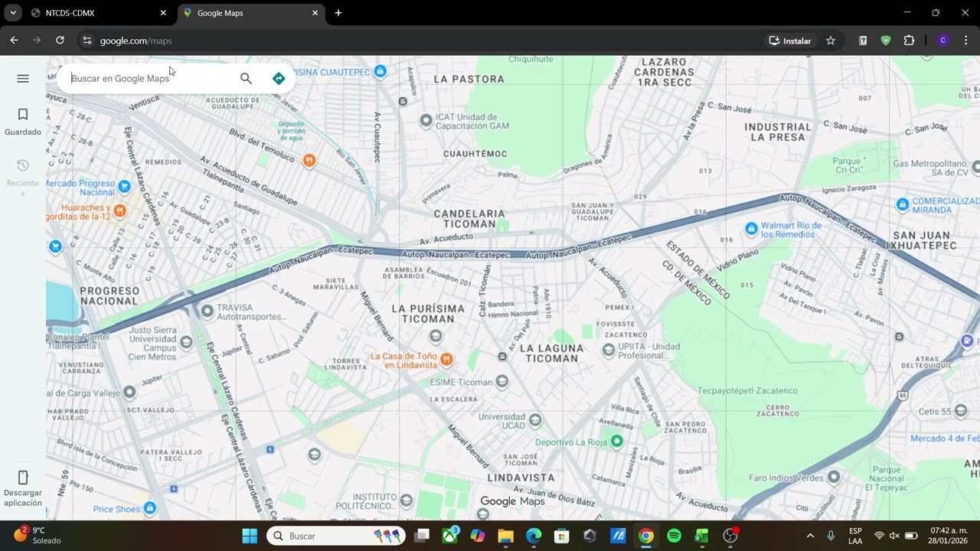The height and width of the screenshot is (551, 980).
Task: Click the Comercializadora Miranda shopping pin
Action: [903, 204]
